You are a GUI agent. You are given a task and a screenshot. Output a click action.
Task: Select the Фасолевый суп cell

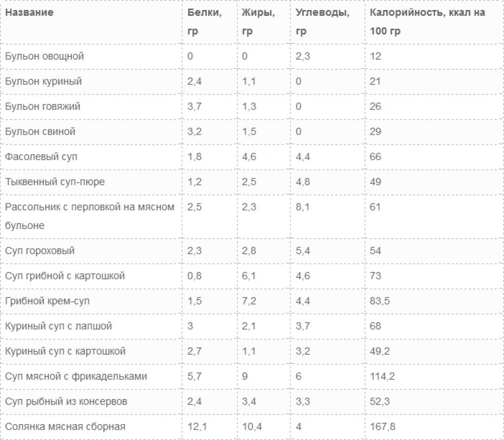click(41, 157)
